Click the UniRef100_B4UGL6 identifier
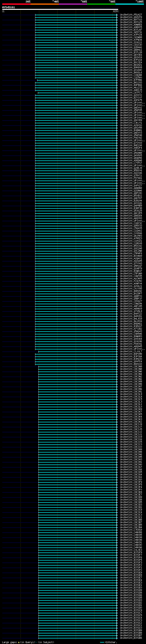Screen dimensions: 146x644 coord(131,72)
